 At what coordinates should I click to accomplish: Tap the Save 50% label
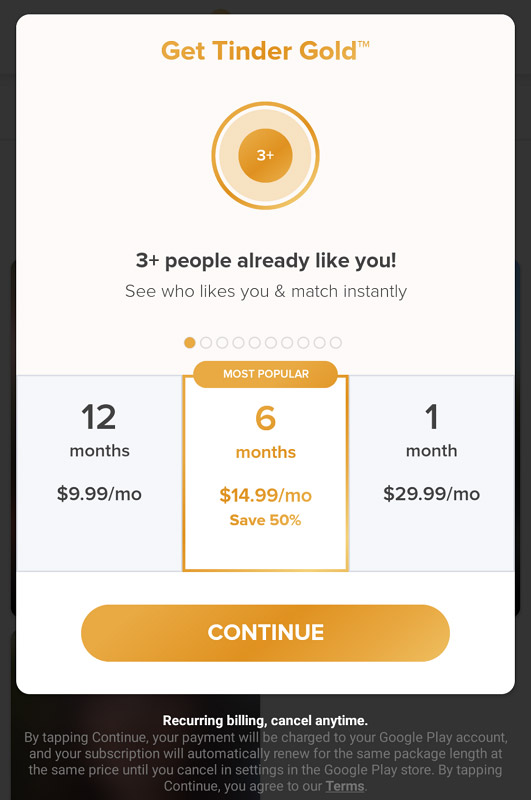point(265,520)
